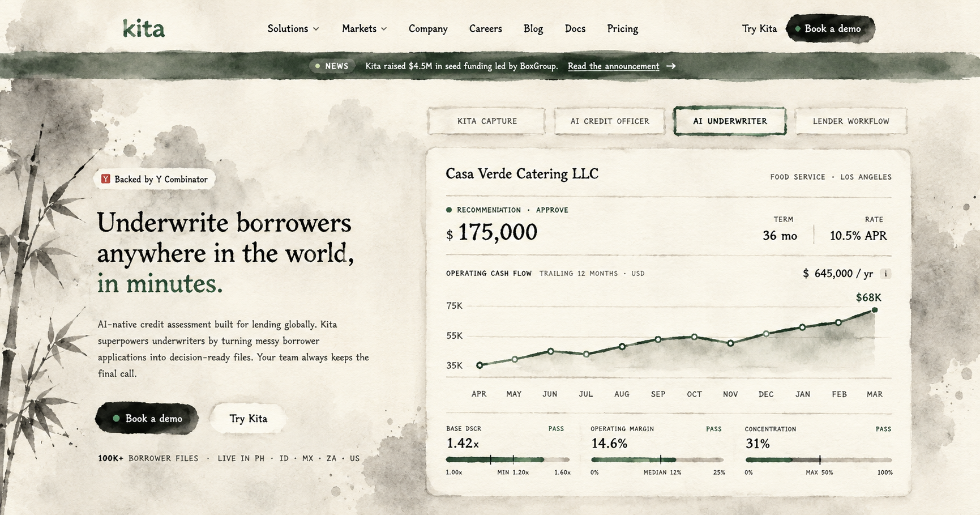Click the 36 mo term value
This screenshot has height=515, width=980.
[780, 236]
